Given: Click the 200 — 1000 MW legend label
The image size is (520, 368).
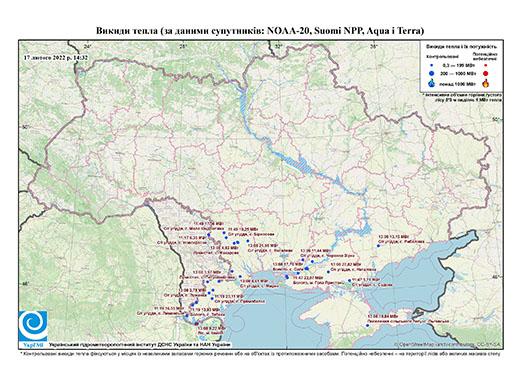Looking at the screenshot, I should click(457, 74).
